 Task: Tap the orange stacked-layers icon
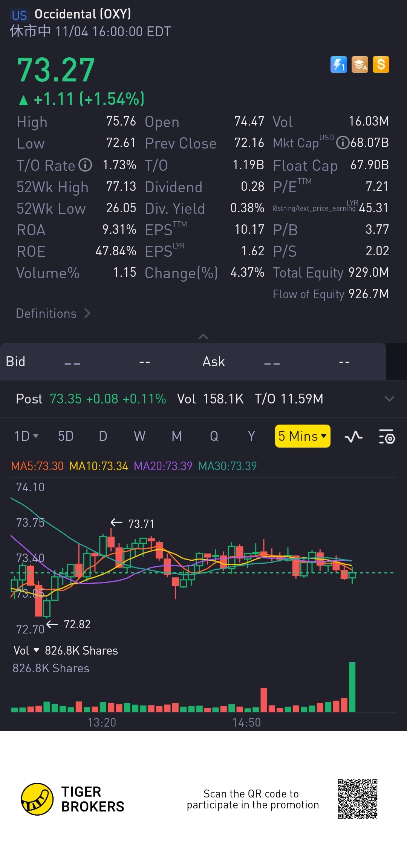(x=360, y=64)
